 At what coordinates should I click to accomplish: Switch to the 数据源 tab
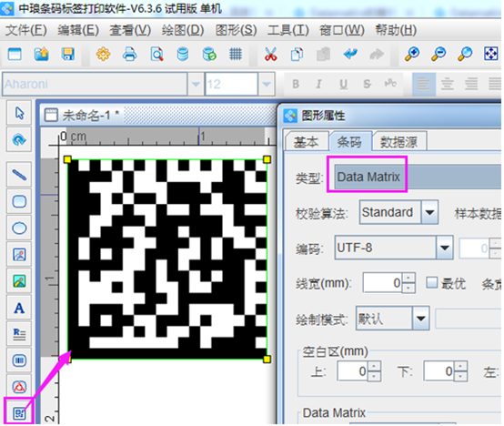[x=398, y=141]
